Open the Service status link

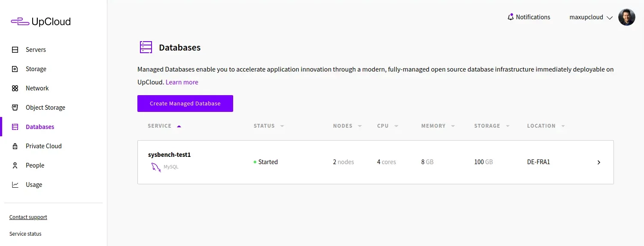pos(25,234)
